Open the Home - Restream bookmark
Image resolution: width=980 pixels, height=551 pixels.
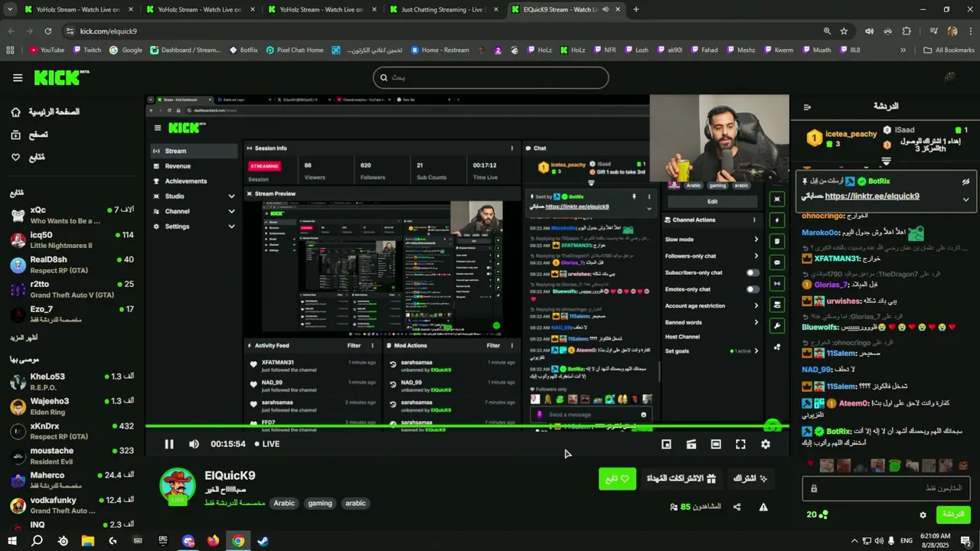(439, 51)
